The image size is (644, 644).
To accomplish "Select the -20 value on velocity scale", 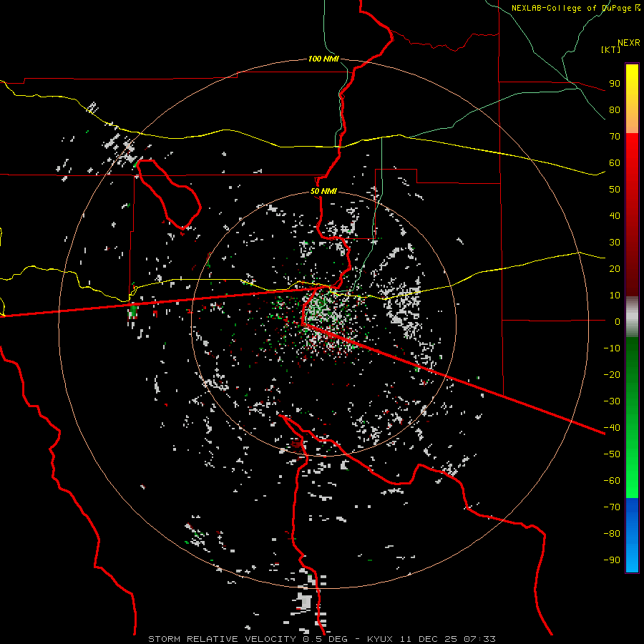I will (612, 374).
